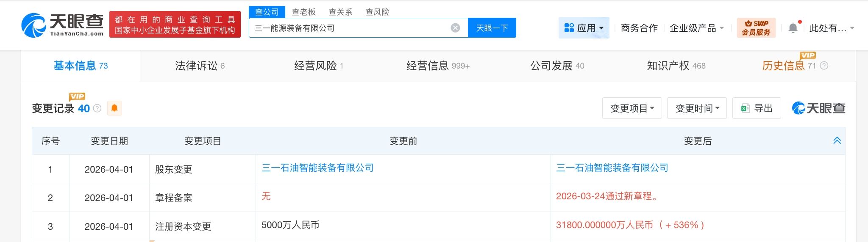The height and width of the screenshot is (242, 868).
Task: Switch to the 法律诉讼 tab
Action: point(200,66)
